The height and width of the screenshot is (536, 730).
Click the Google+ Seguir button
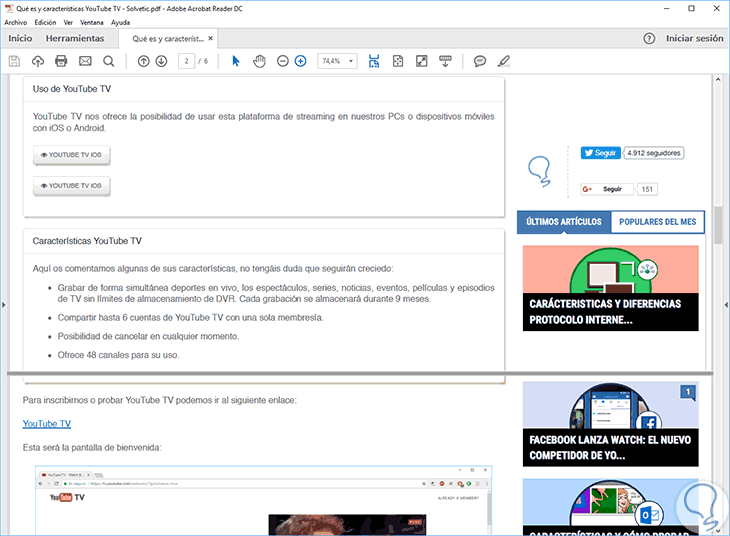click(608, 189)
